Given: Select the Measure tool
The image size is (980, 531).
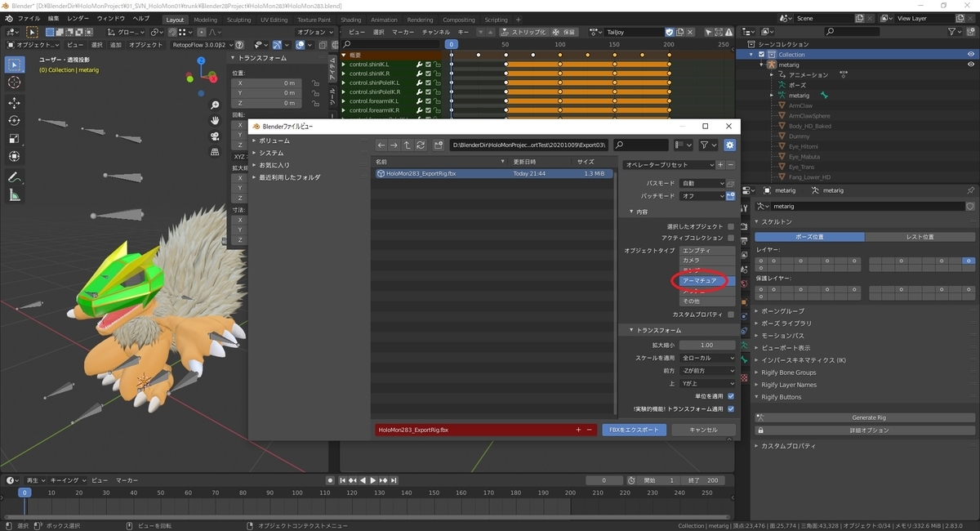Looking at the screenshot, I should (x=14, y=195).
